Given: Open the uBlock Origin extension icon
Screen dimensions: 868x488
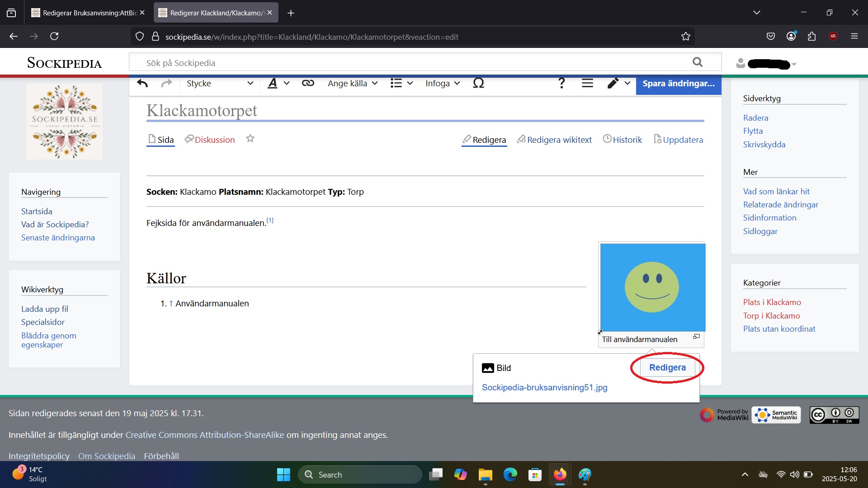Looking at the screenshot, I should coord(833,36).
